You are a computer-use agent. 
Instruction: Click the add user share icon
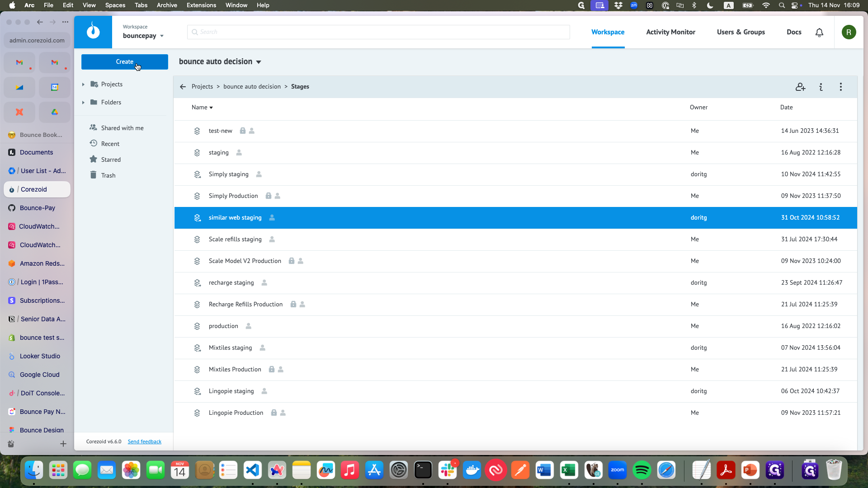click(800, 87)
